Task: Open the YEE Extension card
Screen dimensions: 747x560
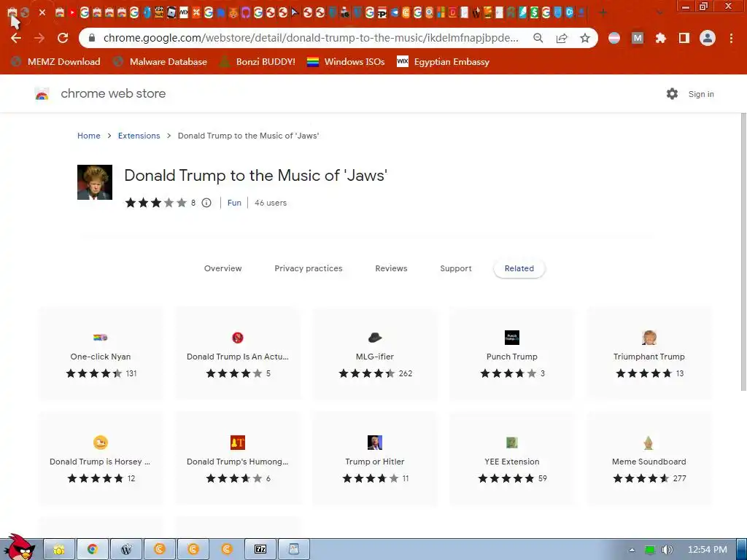Action: coord(512,458)
